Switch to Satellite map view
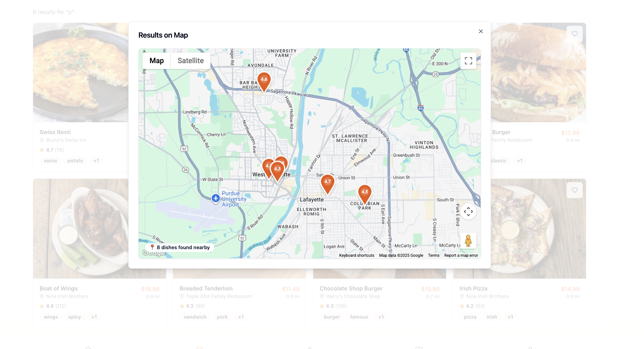This screenshot has width=644, height=349. [x=191, y=61]
